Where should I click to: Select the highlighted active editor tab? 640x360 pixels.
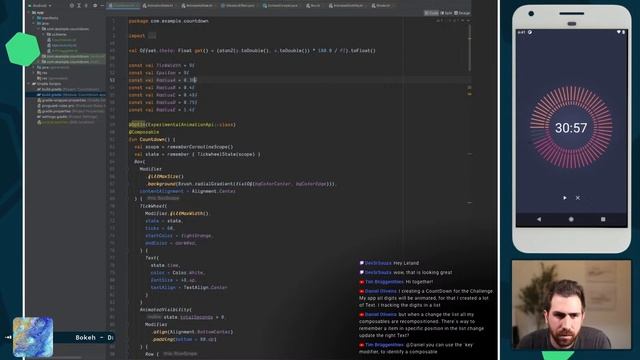click(x=123, y=6)
